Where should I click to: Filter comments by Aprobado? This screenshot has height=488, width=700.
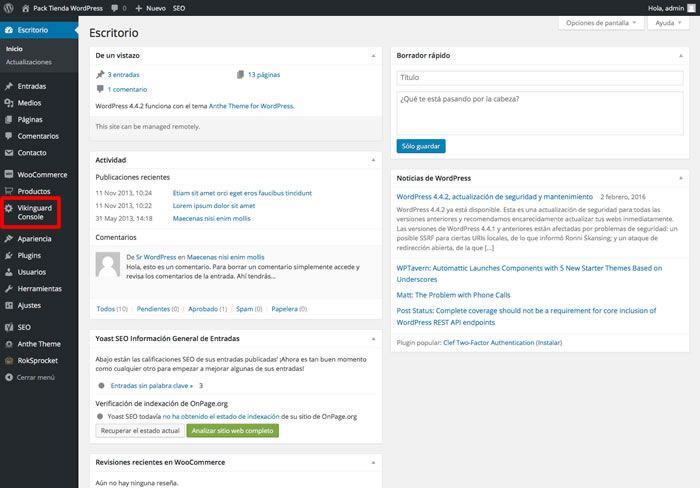203,309
